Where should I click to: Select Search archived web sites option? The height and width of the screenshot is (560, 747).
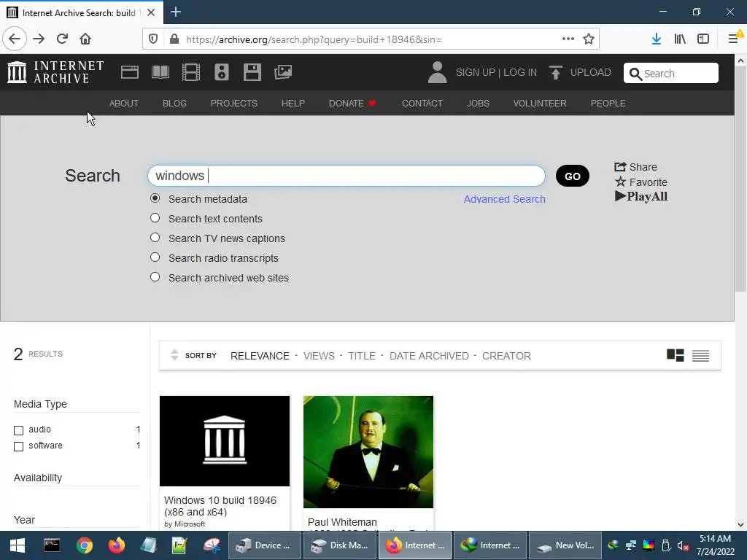[x=155, y=276]
